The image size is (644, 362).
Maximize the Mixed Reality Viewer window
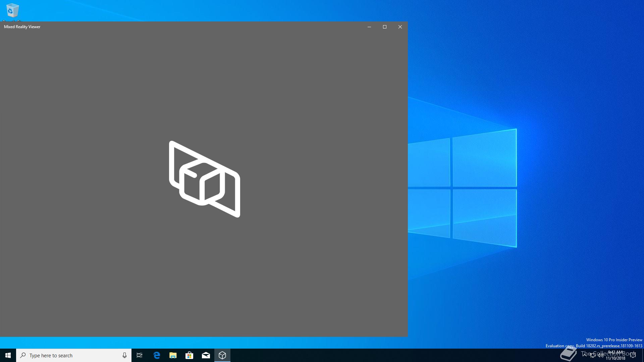[385, 27]
